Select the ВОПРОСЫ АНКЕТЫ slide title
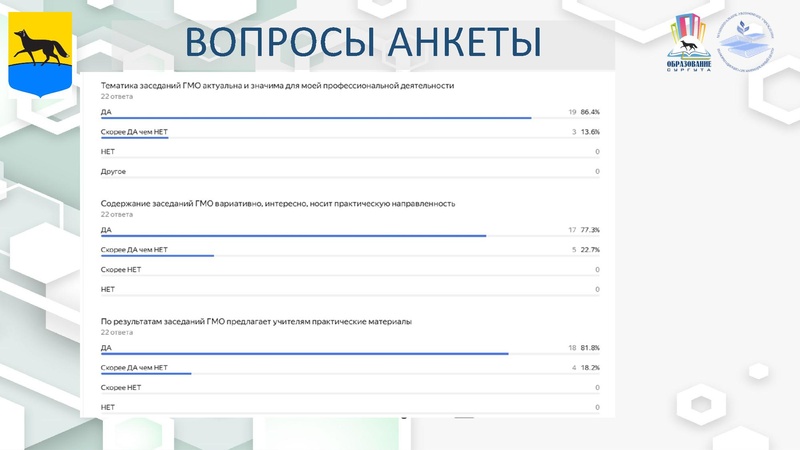The height and width of the screenshot is (450, 800). pyautogui.click(x=363, y=42)
